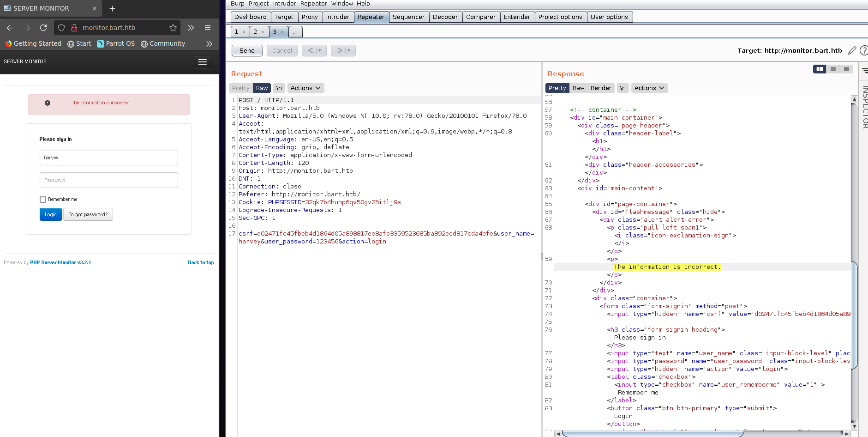This screenshot has width=868, height=437.
Task: Open a new browser tab
Action: [x=112, y=8]
